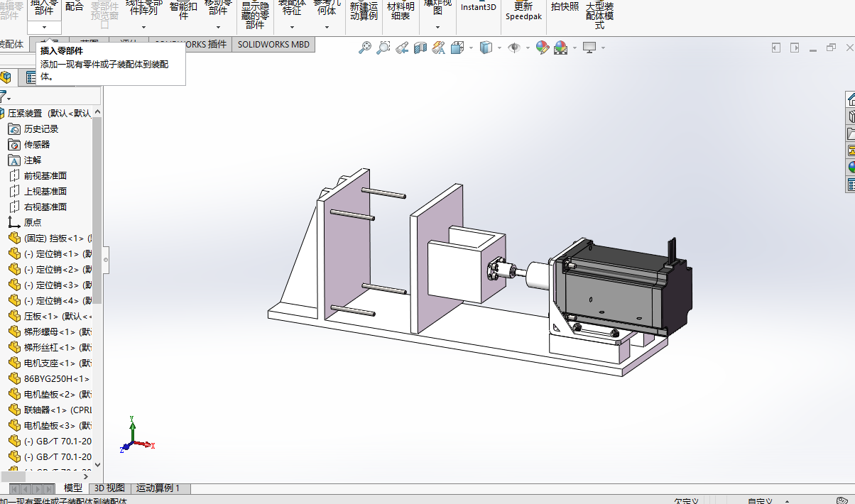Click the feature tree vertical scrollbar
855x504 pixels.
(x=97, y=213)
